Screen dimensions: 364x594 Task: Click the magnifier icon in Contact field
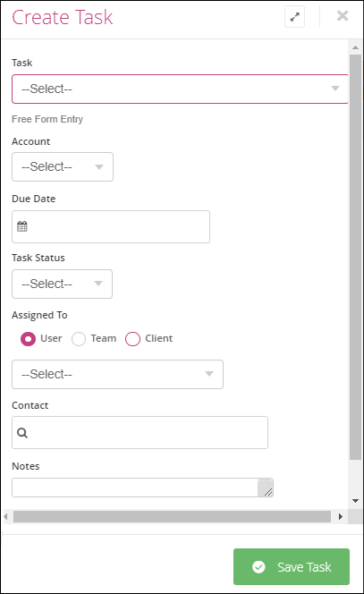click(x=22, y=433)
